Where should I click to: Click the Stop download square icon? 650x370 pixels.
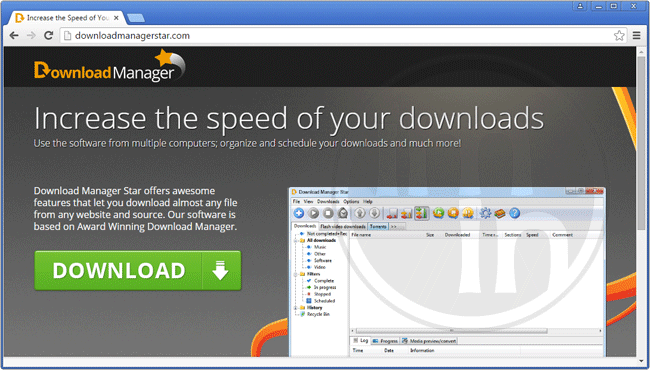(x=328, y=213)
